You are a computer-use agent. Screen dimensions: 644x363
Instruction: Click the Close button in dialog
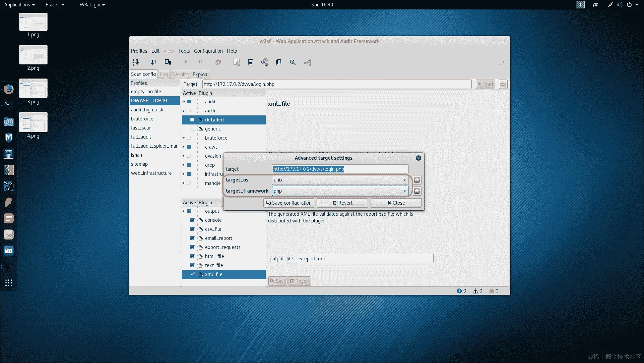tap(396, 203)
